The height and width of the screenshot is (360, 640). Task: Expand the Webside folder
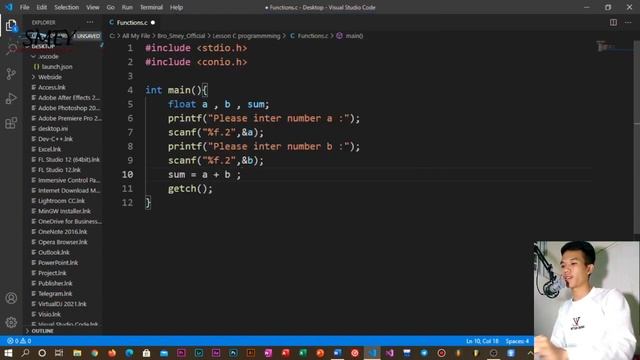[x=50, y=77]
